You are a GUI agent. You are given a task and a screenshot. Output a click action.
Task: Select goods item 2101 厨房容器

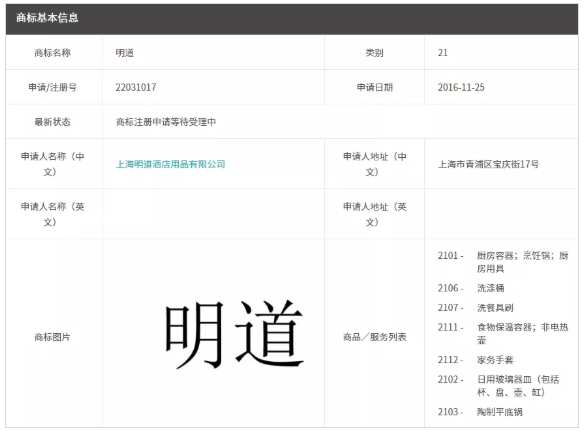pos(503,262)
